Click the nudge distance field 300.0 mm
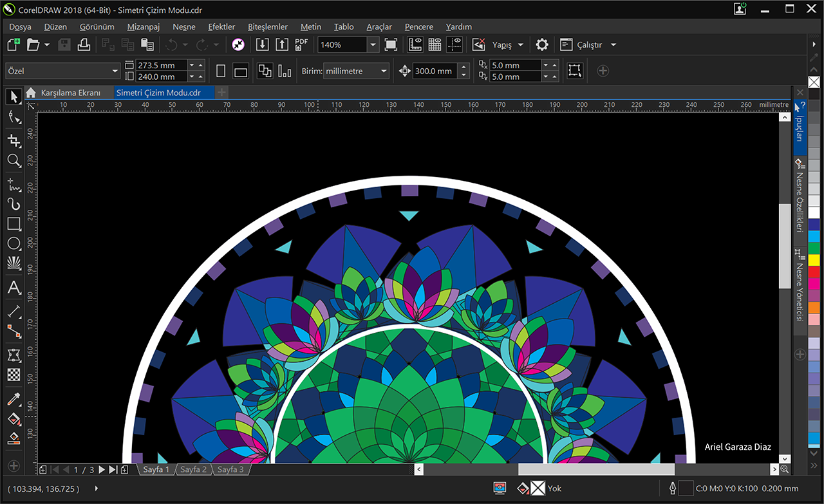Screen dimensions: 824x504 point(434,71)
